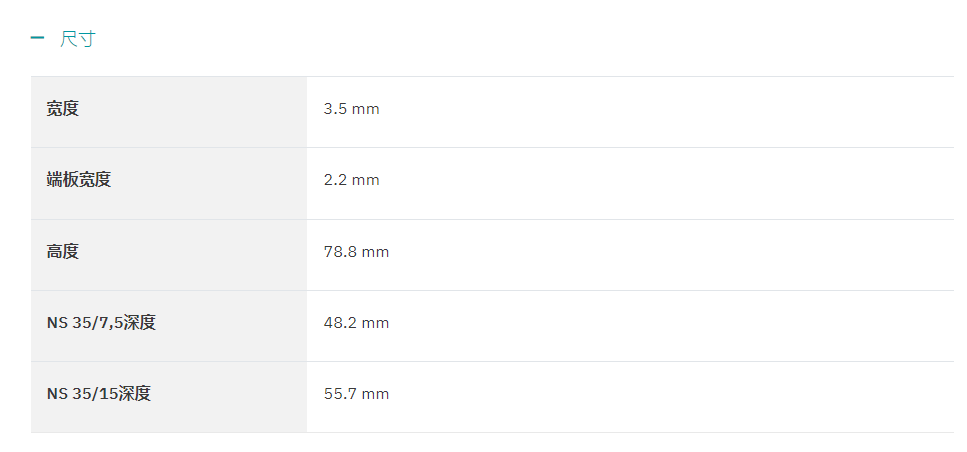Select the 宽度 label cell

tap(169, 112)
